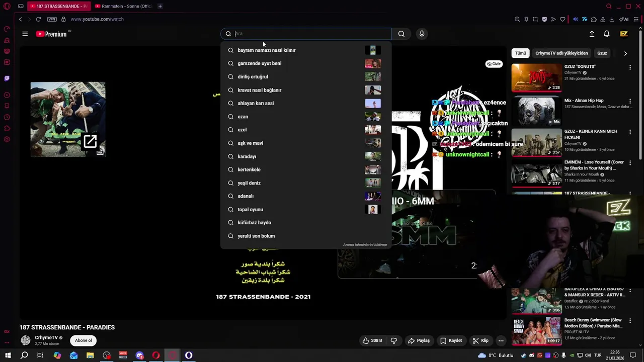The image size is (644, 362).
Task: Click the youtube.com address bar URL
Action: pyautogui.click(x=97, y=19)
